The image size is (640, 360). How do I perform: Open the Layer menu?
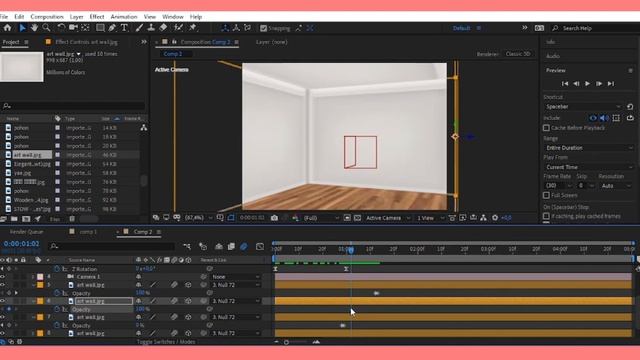76,17
